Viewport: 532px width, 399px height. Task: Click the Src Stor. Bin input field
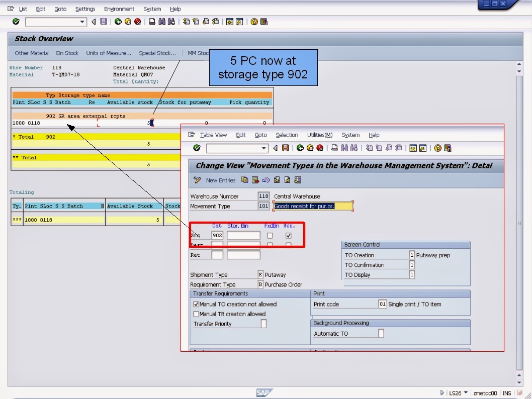[x=243, y=235]
